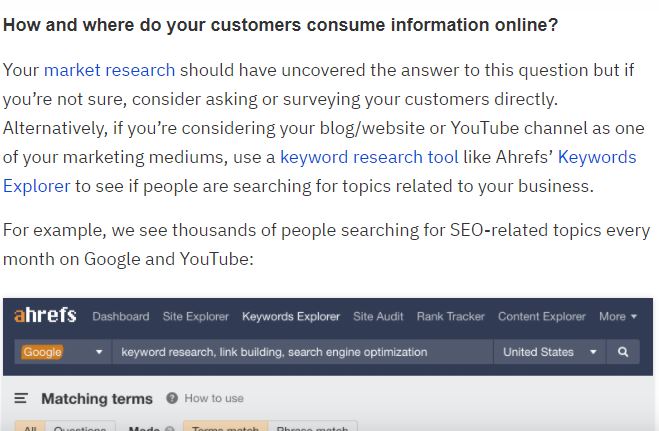Image resolution: width=659 pixels, height=431 pixels.
Task: Click the How to use link
Action: (214, 398)
